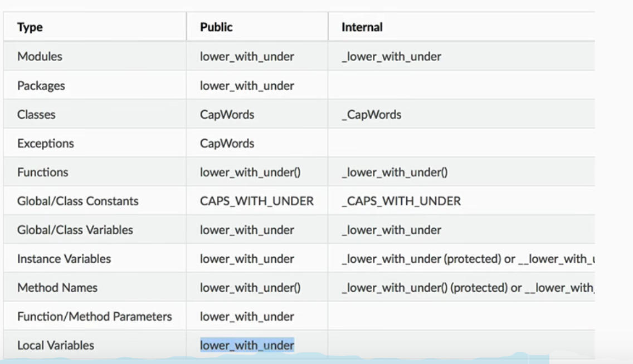Click Public "lower_with_under()" in the Functions row
The width and height of the screenshot is (633, 364).
pyautogui.click(x=250, y=172)
